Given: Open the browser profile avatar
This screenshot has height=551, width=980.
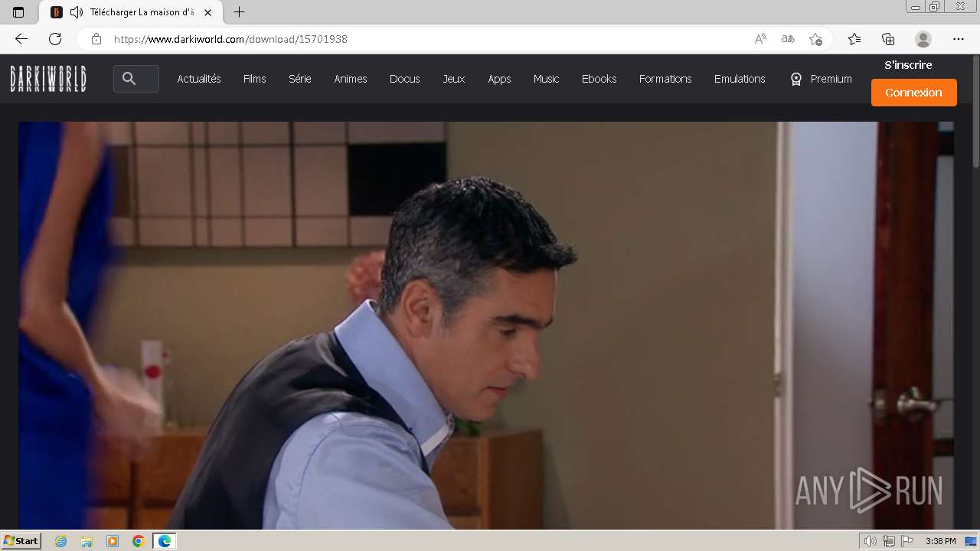Looking at the screenshot, I should coord(923,39).
